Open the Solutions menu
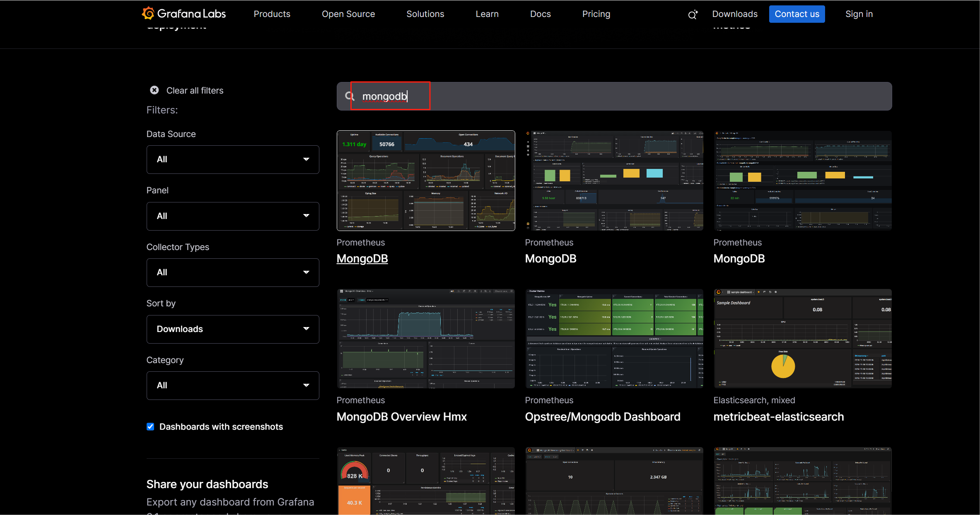Image resolution: width=980 pixels, height=515 pixels. (425, 14)
